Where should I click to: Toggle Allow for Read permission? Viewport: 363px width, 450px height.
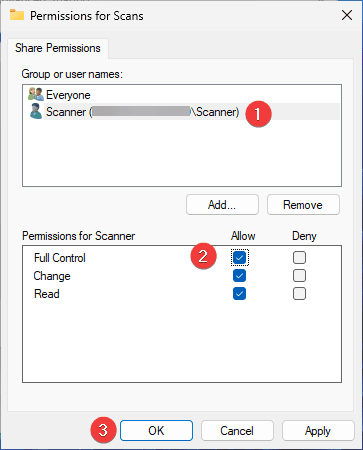pyautogui.click(x=239, y=294)
